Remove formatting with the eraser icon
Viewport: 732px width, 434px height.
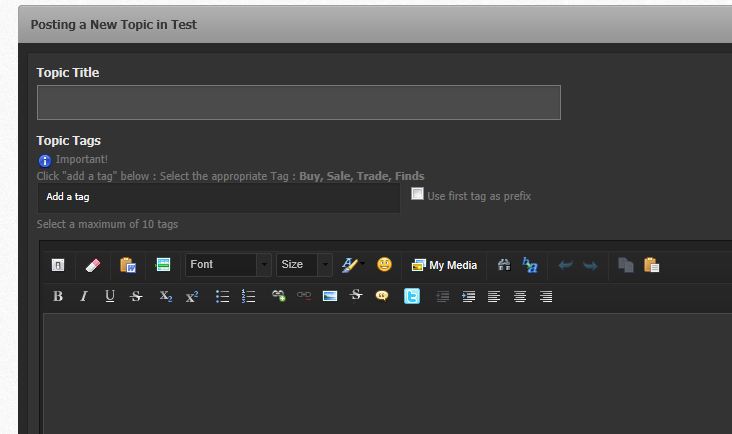(x=92, y=265)
